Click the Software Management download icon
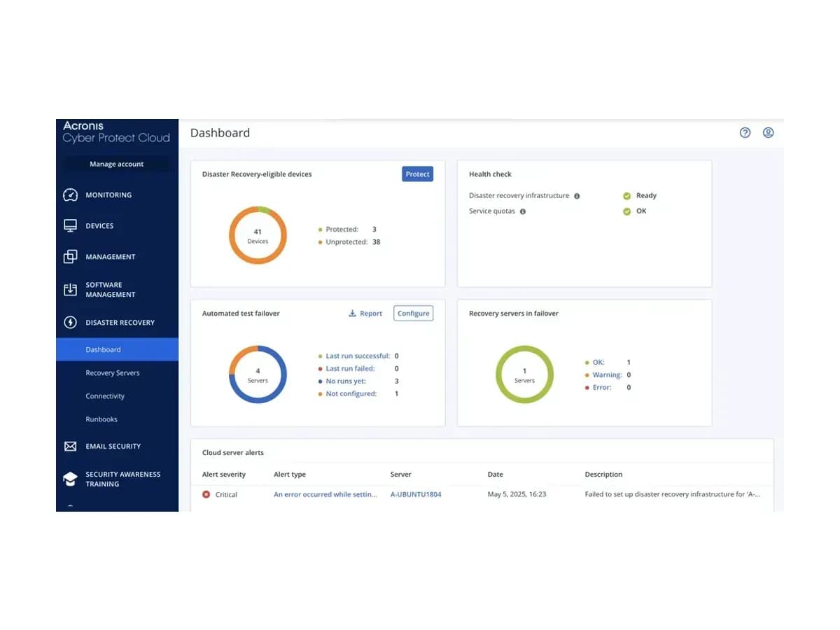 point(70,290)
